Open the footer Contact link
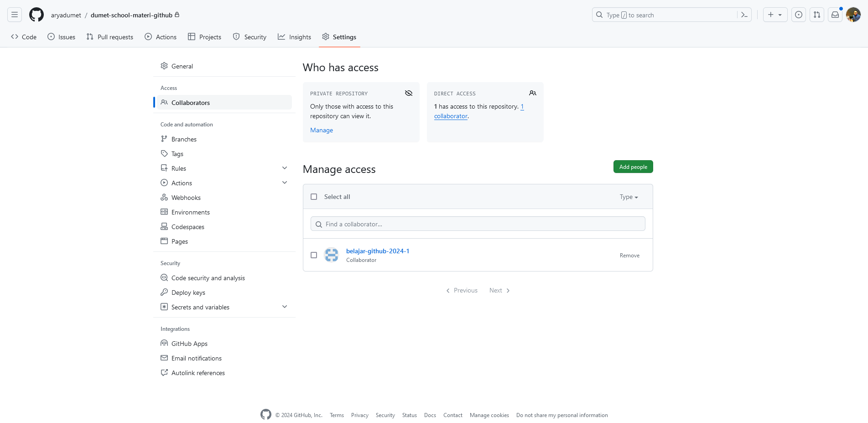868x423 pixels. (x=452, y=415)
